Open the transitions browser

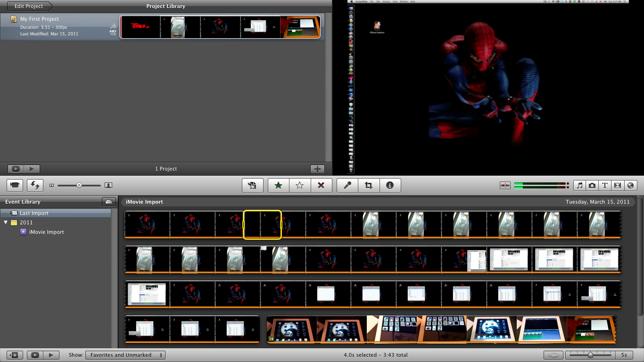coord(618,186)
